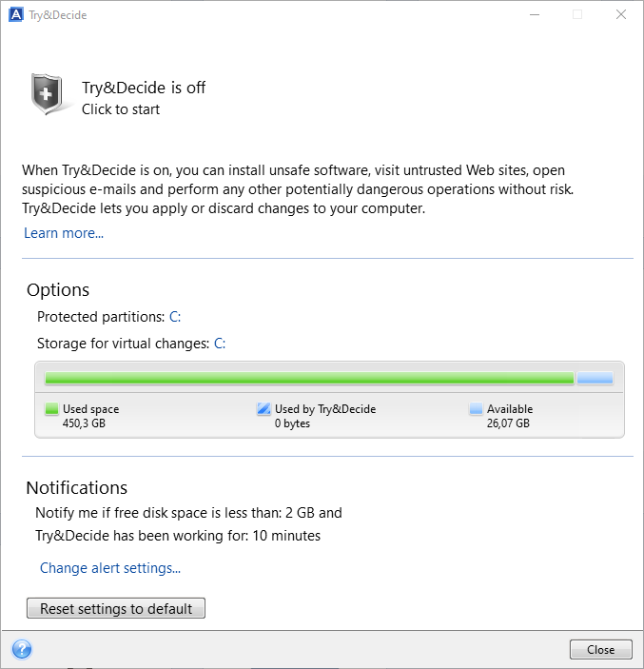
Task: Click the 'Click to start' text
Action: pos(121,109)
